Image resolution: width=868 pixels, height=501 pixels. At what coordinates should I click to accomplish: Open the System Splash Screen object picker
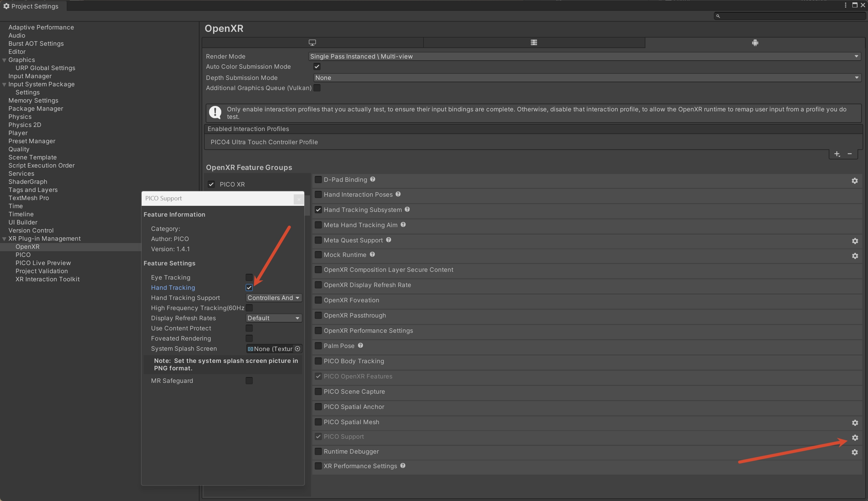[297, 349]
